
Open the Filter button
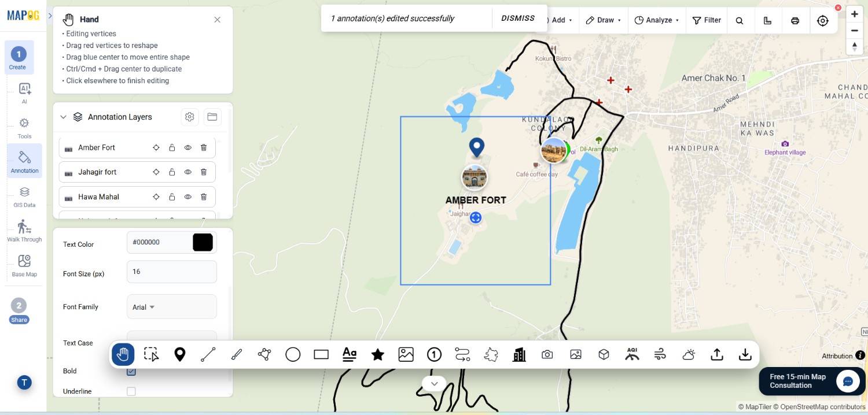pos(707,20)
